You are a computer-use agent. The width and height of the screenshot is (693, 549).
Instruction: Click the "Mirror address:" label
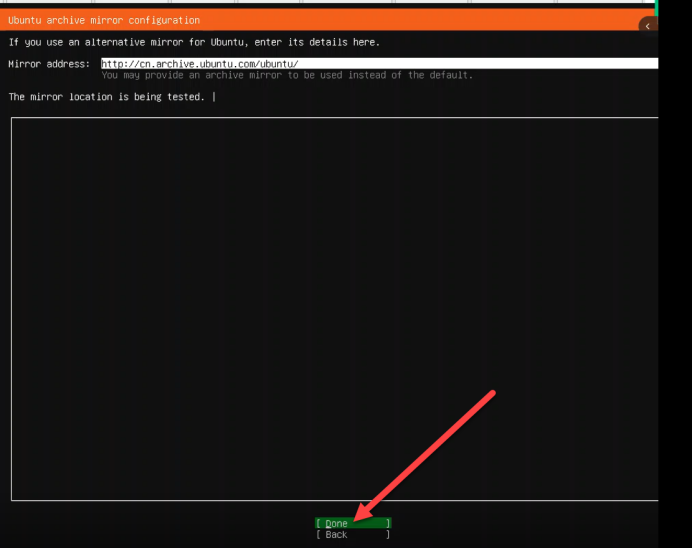click(49, 64)
